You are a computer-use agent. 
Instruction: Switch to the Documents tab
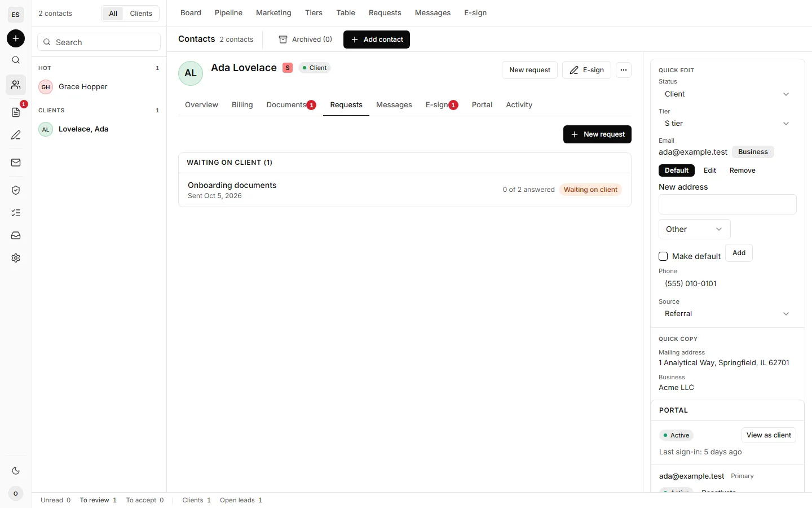pyautogui.click(x=291, y=105)
